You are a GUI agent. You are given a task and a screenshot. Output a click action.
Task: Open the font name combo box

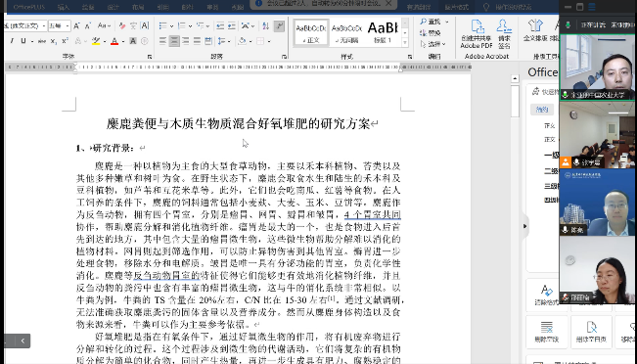click(25, 26)
